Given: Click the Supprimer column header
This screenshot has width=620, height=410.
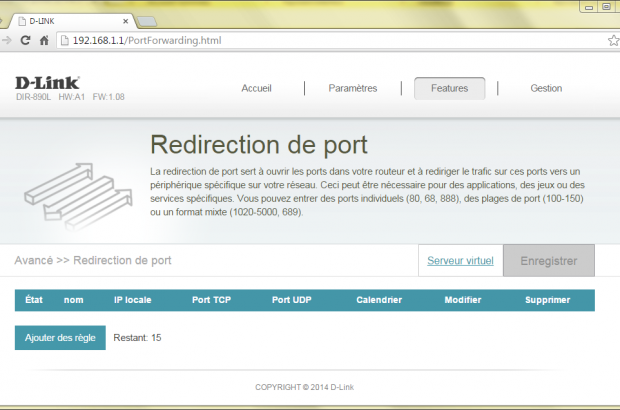Looking at the screenshot, I should (x=547, y=300).
